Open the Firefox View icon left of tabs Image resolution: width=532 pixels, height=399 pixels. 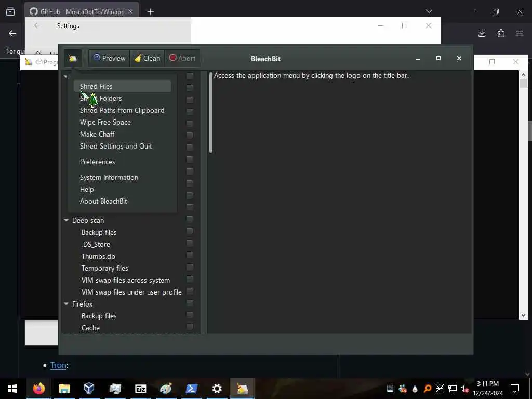(x=10, y=11)
